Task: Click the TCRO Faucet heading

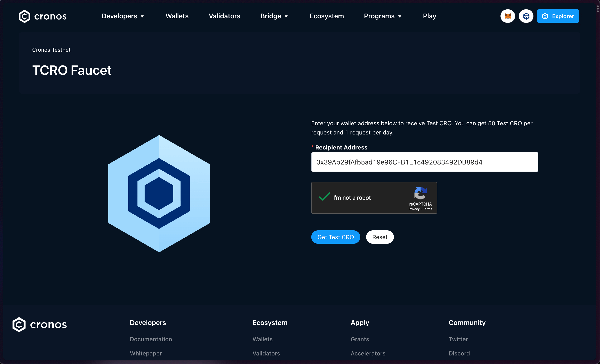Action: 72,70
